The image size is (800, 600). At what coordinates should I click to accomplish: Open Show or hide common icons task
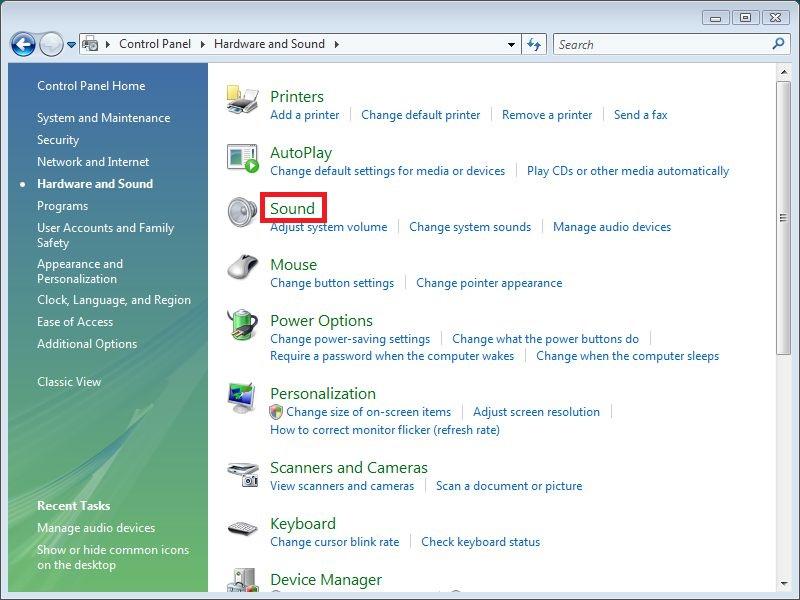pos(113,557)
